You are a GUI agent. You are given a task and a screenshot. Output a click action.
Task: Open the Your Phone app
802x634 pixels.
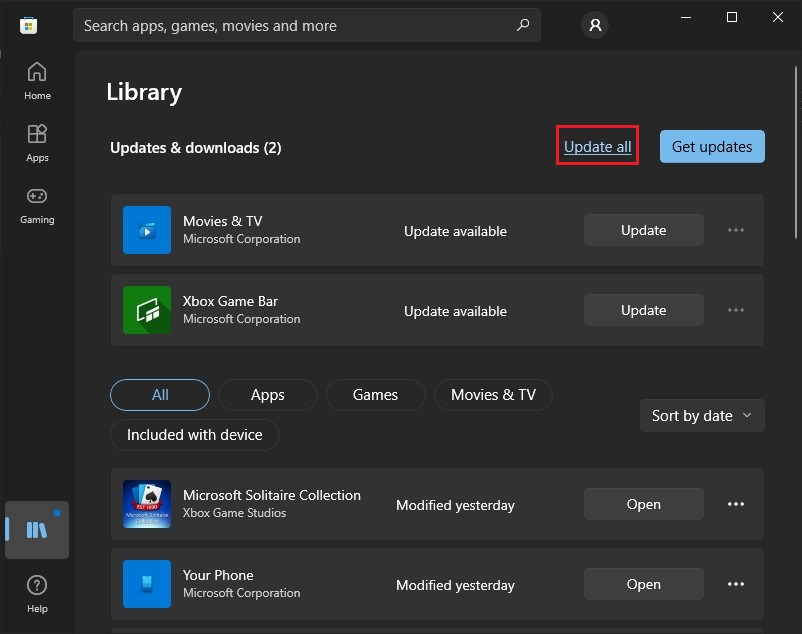point(643,584)
